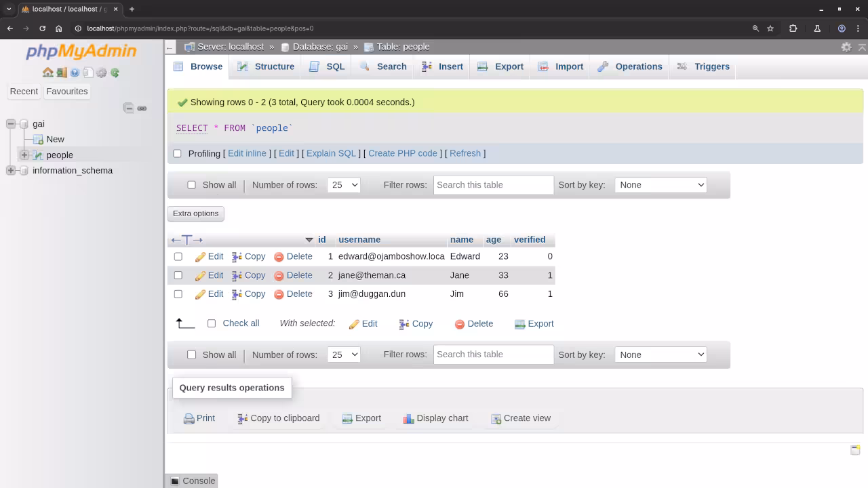The width and height of the screenshot is (868, 488).
Task: Open the MySQL documentation page icon
Action: [x=87, y=73]
